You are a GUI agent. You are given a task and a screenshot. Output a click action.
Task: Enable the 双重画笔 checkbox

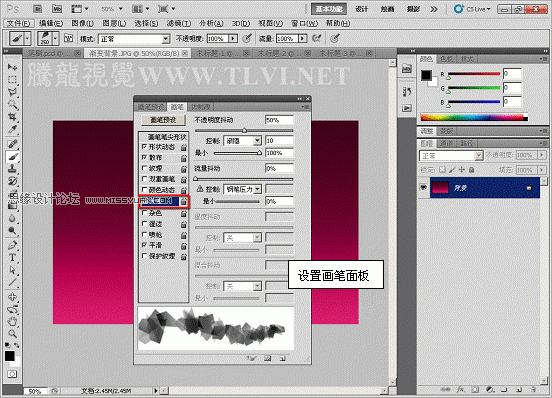click(x=144, y=179)
